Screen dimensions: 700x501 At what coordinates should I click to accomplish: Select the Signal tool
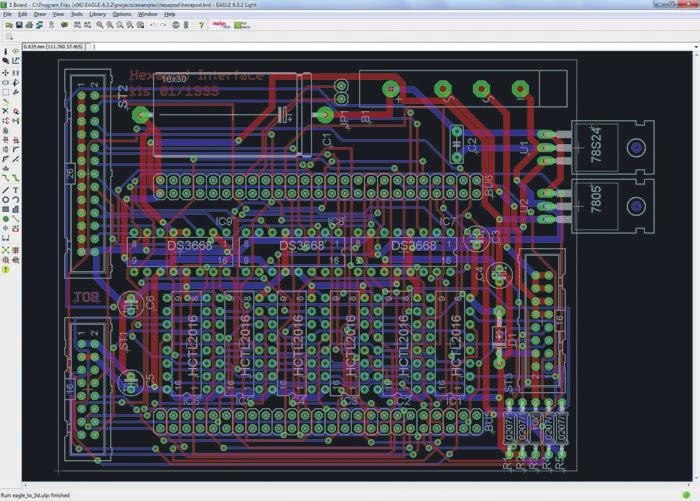(16, 219)
